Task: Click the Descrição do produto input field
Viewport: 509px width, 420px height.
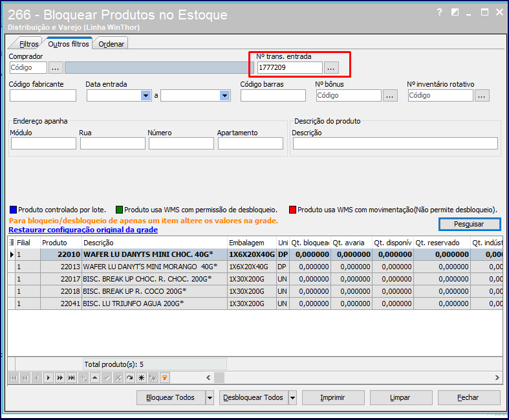Action: coord(395,143)
